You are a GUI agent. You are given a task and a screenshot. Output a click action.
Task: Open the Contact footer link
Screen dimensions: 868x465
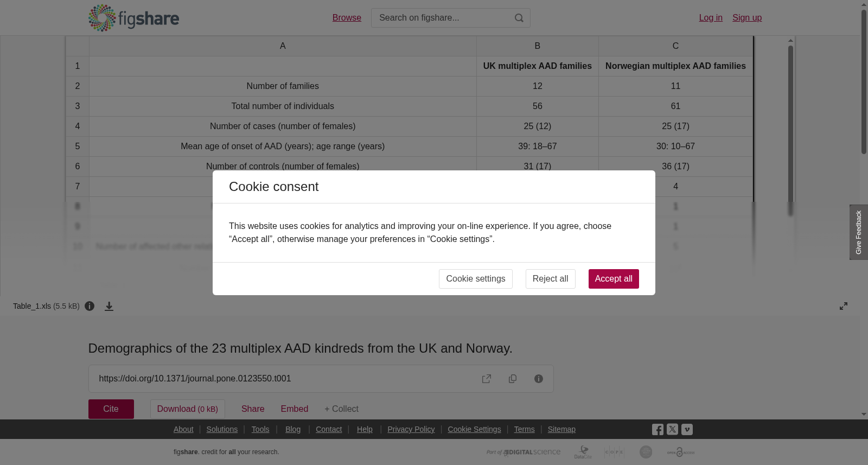tap(329, 429)
